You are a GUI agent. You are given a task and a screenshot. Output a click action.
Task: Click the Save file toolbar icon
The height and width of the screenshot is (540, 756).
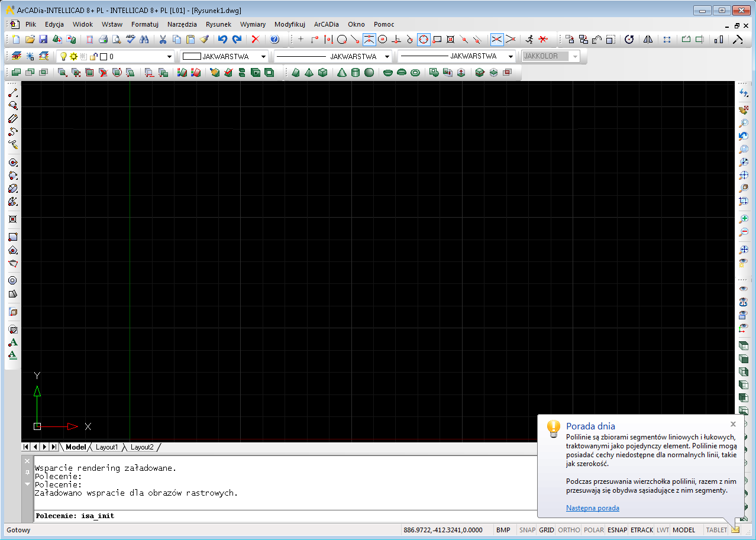[43, 40]
